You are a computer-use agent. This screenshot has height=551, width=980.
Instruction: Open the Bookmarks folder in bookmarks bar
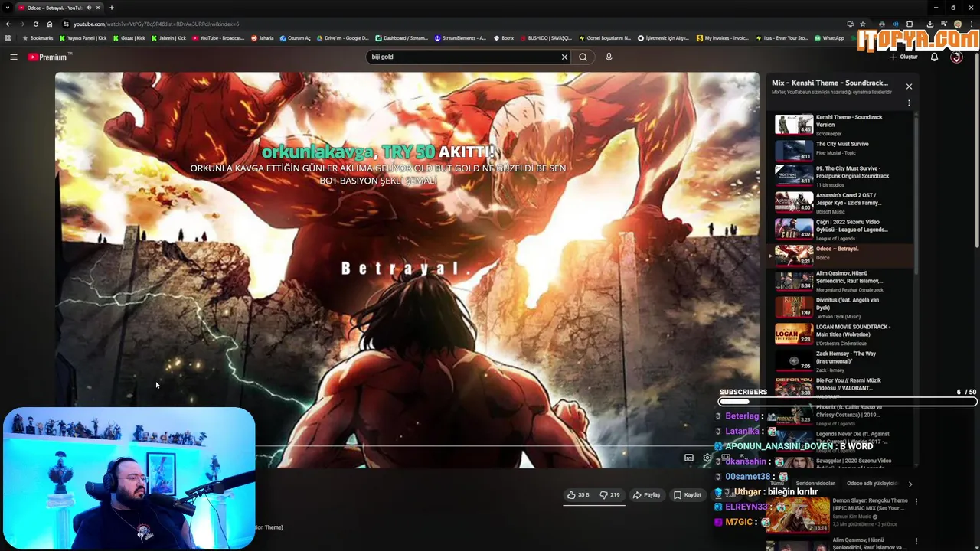[x=38, y=37]
